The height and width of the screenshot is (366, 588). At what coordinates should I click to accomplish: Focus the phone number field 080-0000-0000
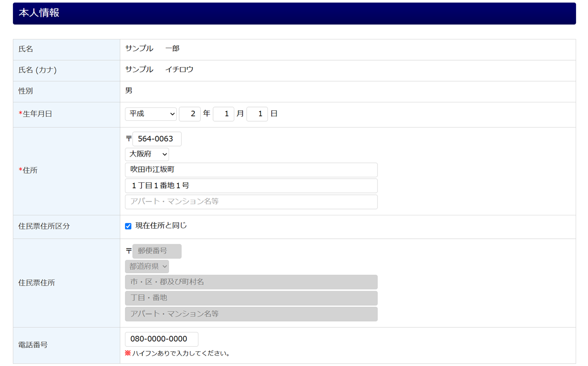click(x=161, y=339)
